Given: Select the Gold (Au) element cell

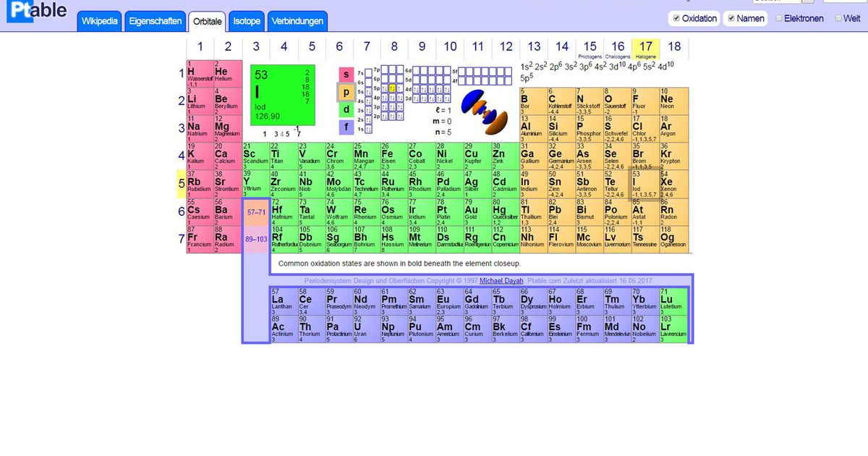Looking at the screenshot, I should coord(472,211).
